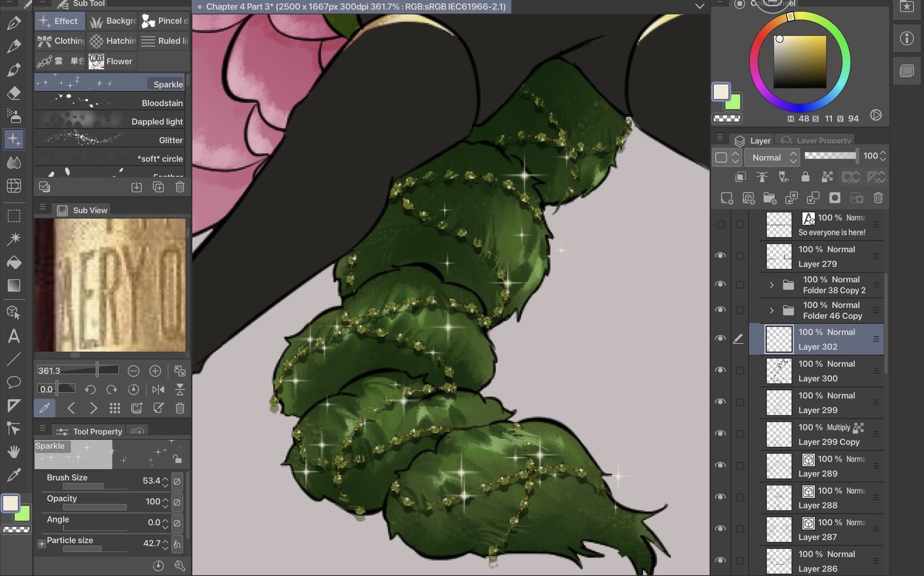The height and width of the screenshot is (576, 924).
Task: Click the delete layer trash icon
Action: [x=878, y=198]
